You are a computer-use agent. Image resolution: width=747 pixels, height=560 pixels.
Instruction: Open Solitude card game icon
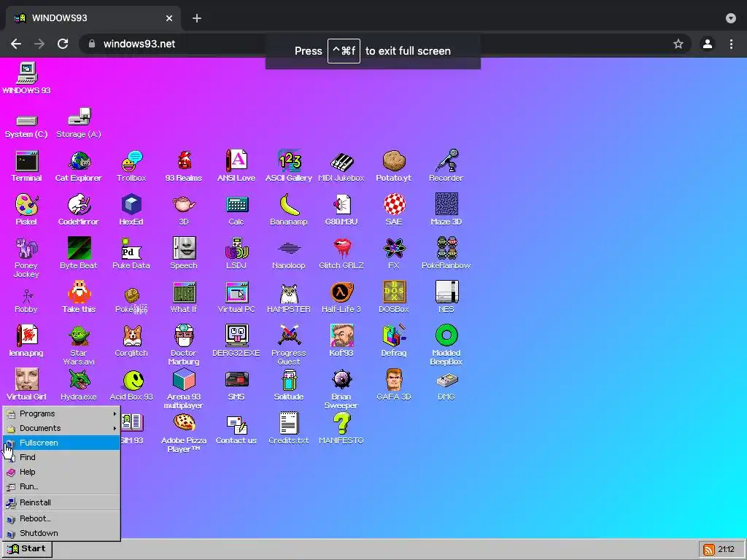point(289,385)
